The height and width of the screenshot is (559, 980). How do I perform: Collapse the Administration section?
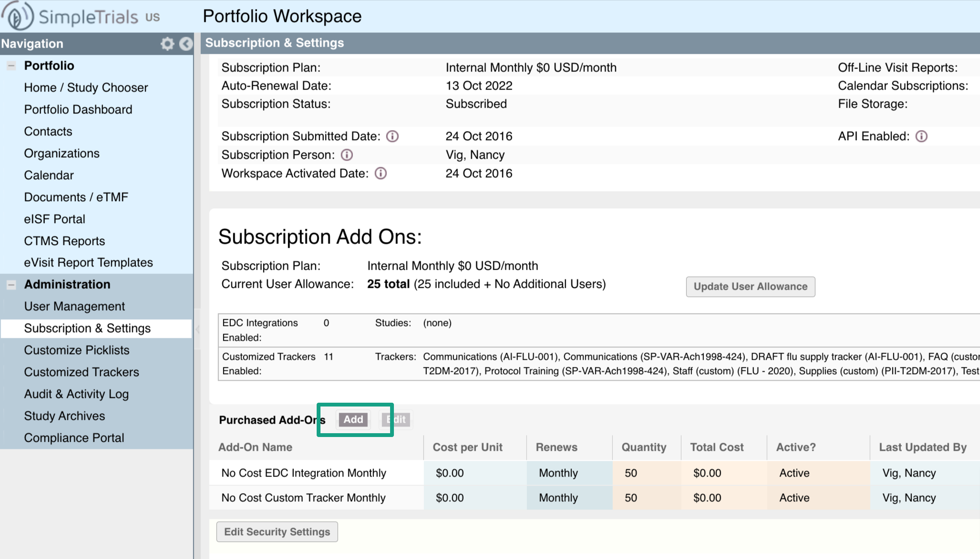pos(11,285)
